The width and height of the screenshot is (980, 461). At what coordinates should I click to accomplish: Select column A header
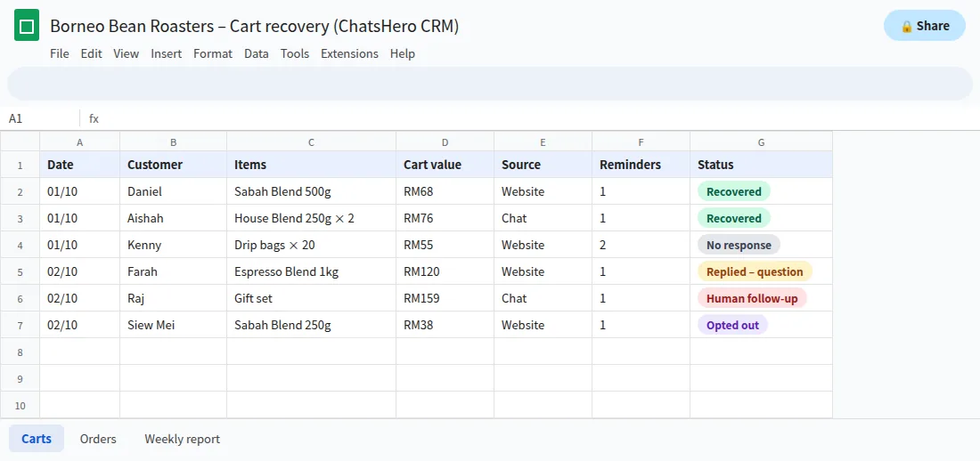click(80, 142)
